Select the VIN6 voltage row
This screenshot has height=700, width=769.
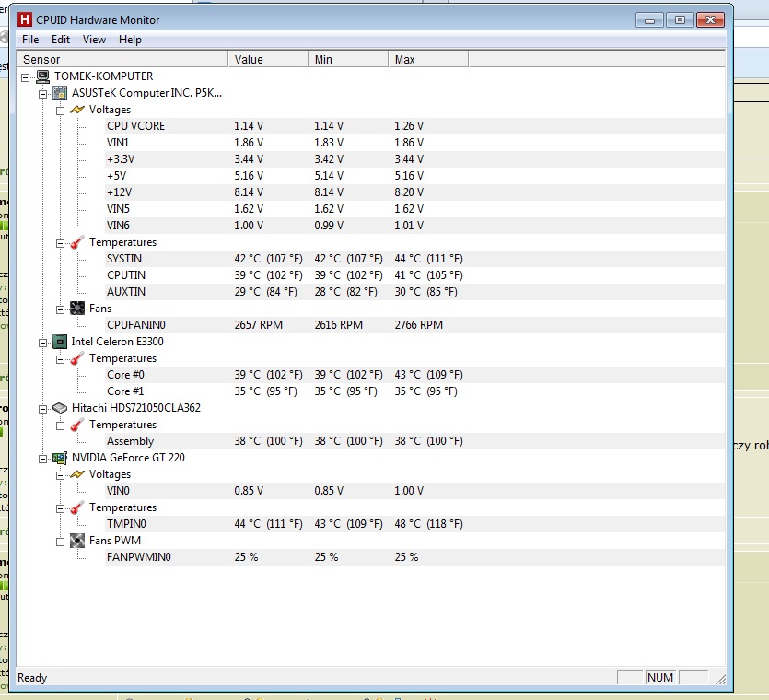tap(415, 226)
